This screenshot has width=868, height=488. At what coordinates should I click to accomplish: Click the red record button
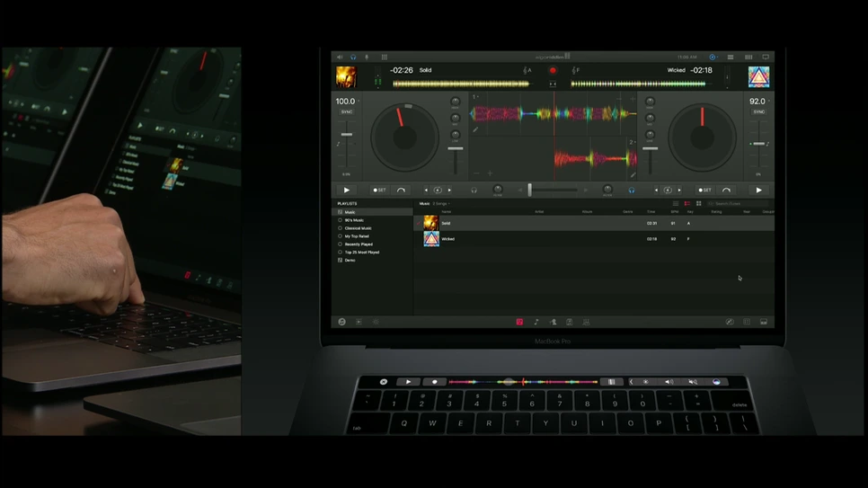point(553,70)
